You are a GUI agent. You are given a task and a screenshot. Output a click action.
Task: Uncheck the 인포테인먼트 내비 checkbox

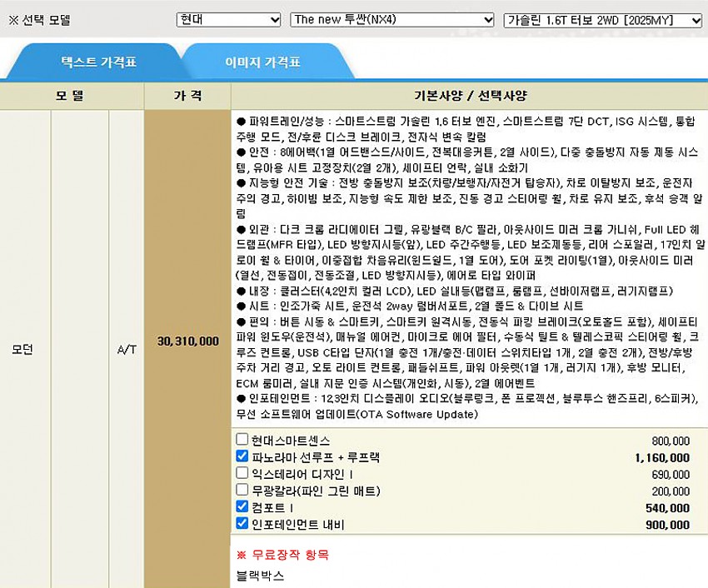pos(242,524)
